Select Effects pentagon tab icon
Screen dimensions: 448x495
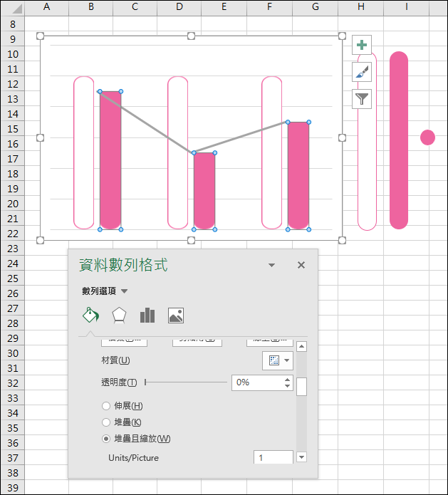pyautogui.click(x=119, y=316)
